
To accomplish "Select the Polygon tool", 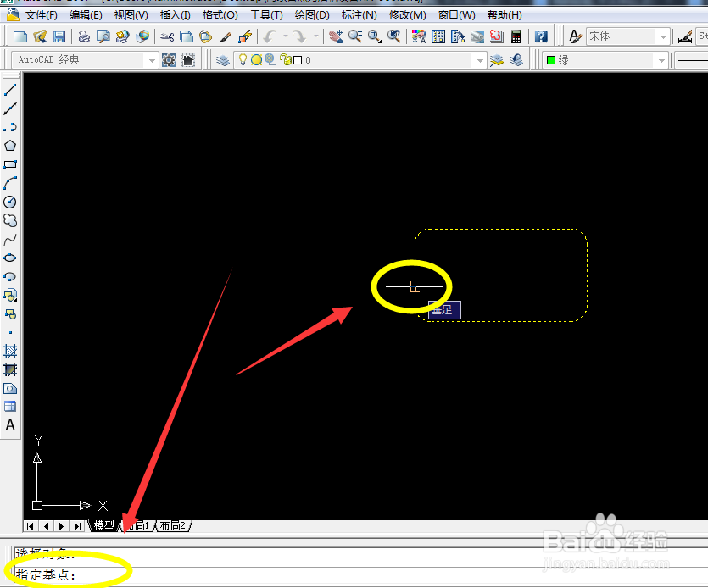I will [x=10, y=146].
